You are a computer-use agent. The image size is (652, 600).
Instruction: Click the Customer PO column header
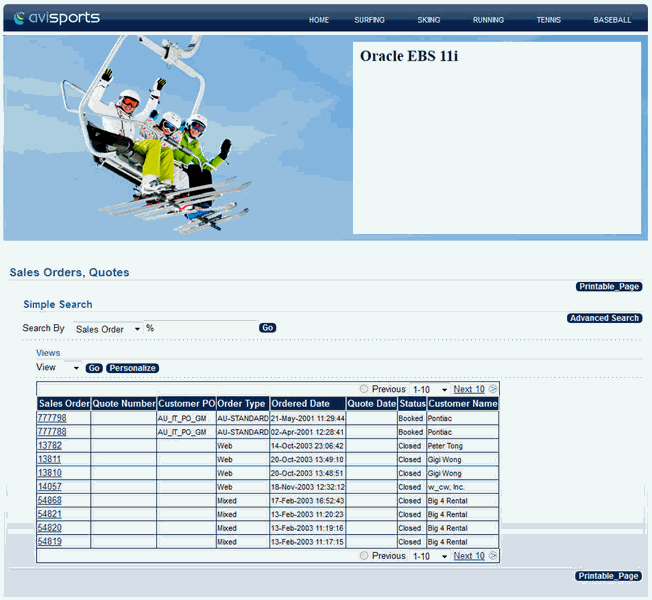pyautogui.click(x=186, y=403)
